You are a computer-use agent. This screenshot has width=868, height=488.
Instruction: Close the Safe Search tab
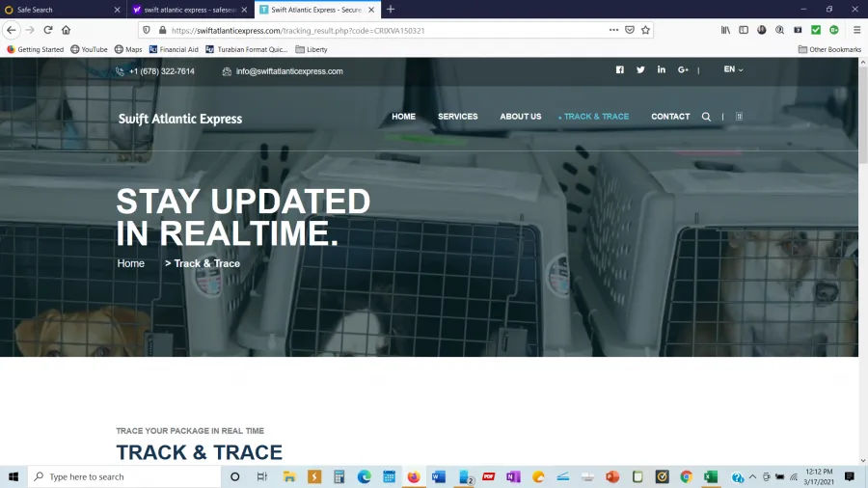[x=117, y=10]
